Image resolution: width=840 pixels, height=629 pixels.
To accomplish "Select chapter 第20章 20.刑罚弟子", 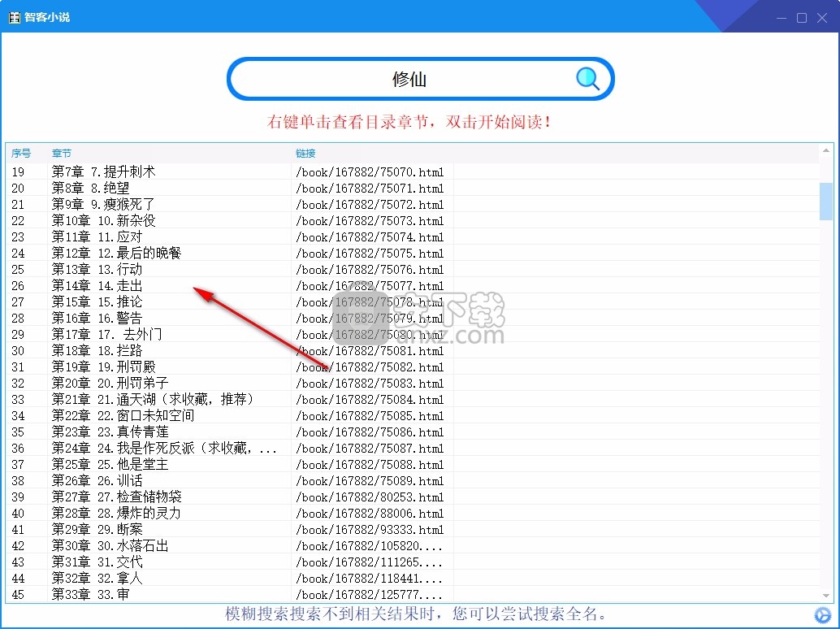I will coord(110,383).
